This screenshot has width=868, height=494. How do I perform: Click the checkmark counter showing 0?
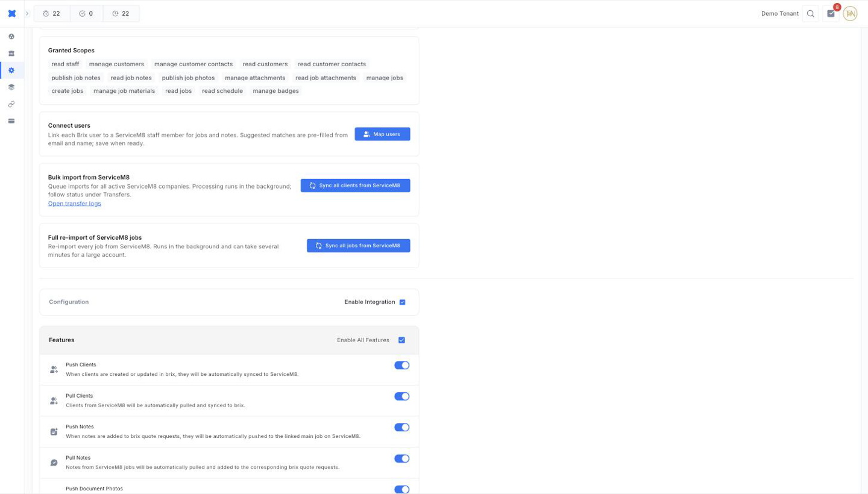[86, 14]
